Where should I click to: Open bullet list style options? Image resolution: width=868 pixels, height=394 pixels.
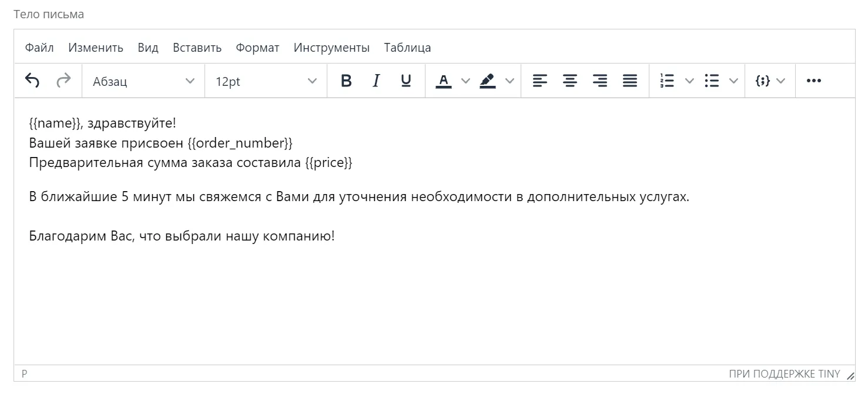coord(733,81)
